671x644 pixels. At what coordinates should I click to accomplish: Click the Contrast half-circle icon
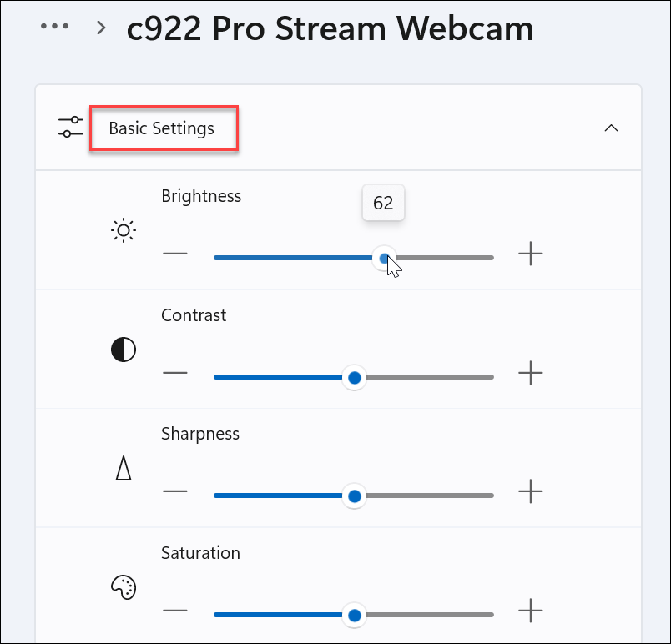pos(123,350)
